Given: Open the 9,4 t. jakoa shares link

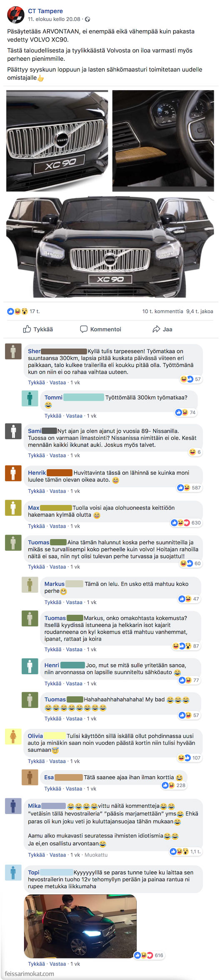Looking at the screenshot, I should pyautogui.click(x=200, y=311).
